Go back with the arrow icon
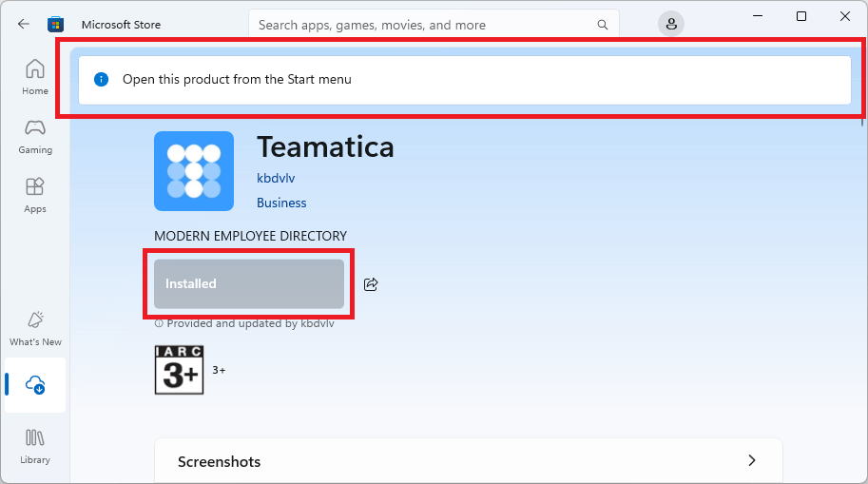This screenshot has width=868, height=484. point(23,24)
